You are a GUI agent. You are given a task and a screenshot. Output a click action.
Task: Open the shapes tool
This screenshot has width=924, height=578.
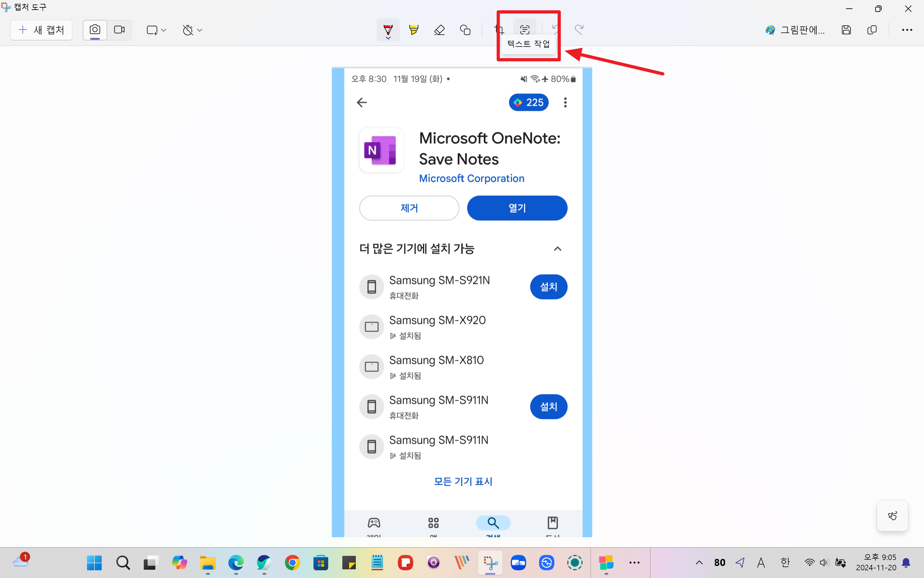pos(465,30)
